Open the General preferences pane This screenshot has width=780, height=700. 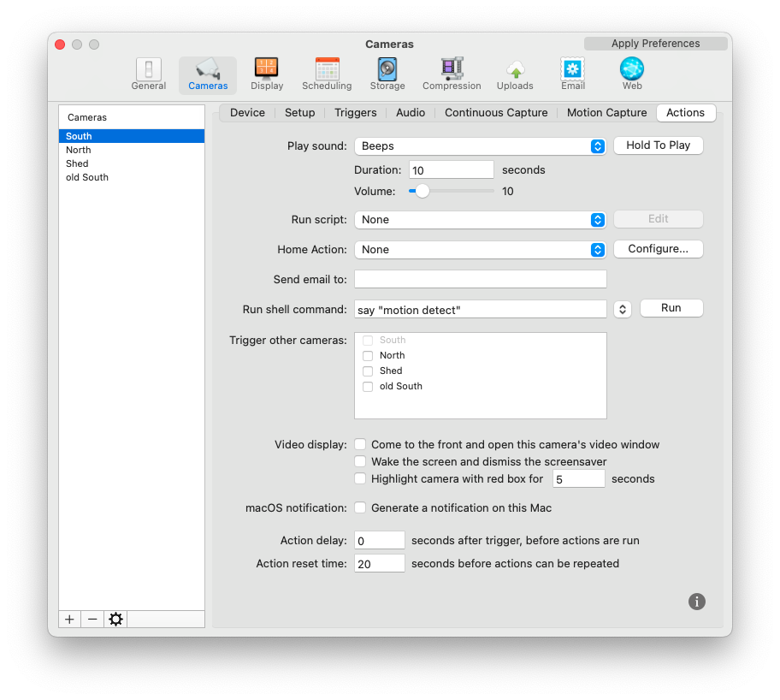[148, 74]
